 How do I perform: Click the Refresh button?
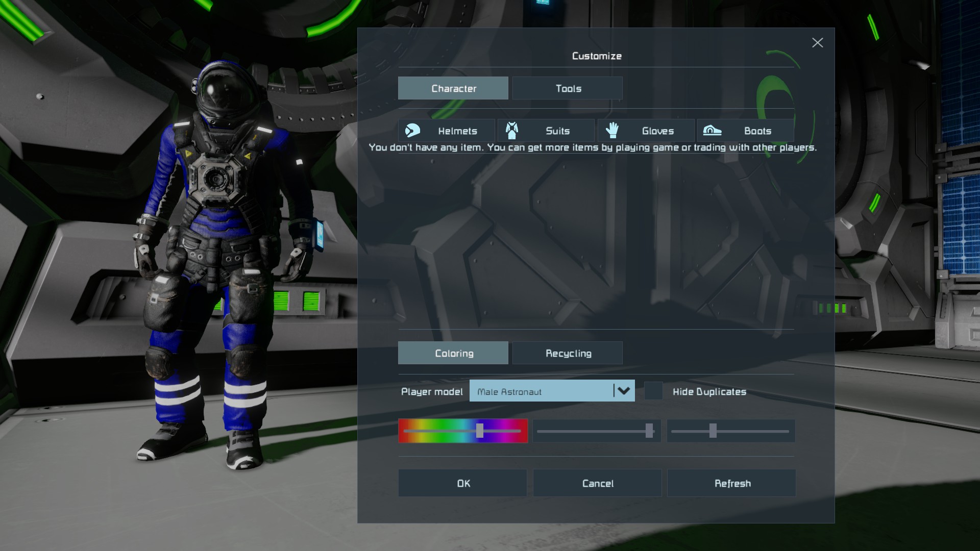(x=731, y=483)
